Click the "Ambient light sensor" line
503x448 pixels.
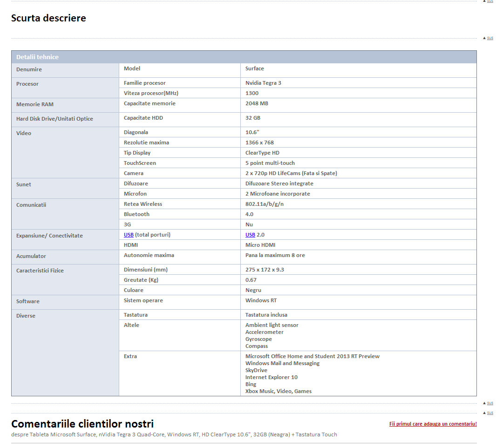272,325
